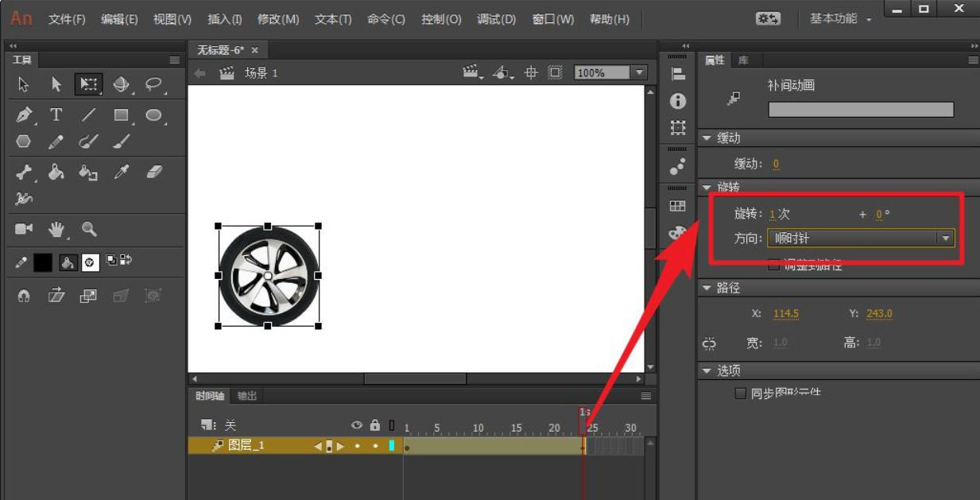The image size is (980, 500).
Task: Select the Width tool
Action: pyautogui.click(x=24, y=199)
